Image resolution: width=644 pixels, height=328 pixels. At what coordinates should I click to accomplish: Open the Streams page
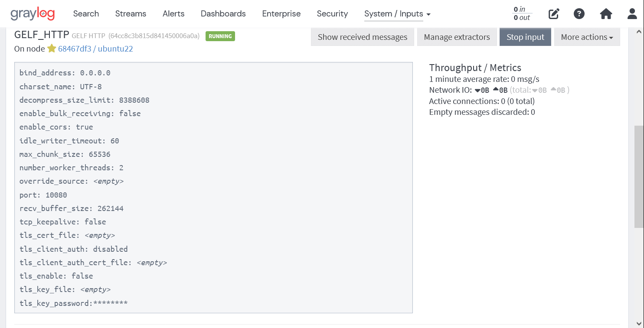click(x=131, y=14)
